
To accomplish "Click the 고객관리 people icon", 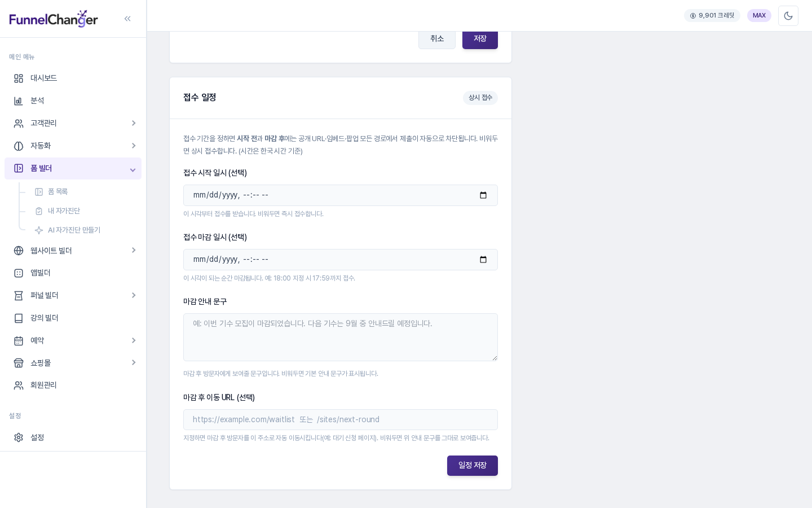I will (x=19, y=124).
